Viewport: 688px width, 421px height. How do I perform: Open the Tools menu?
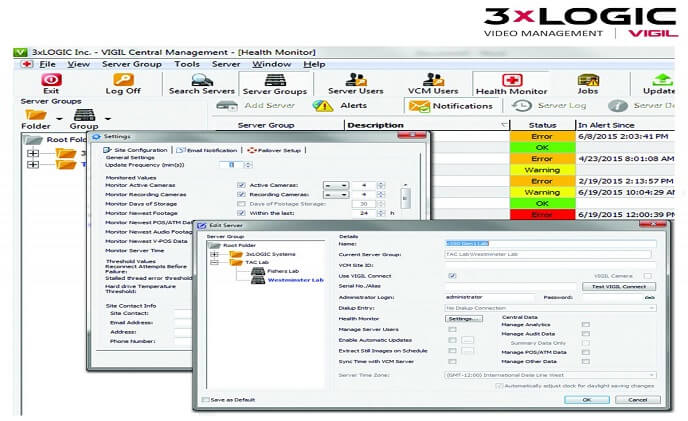(x=187, y=64)
